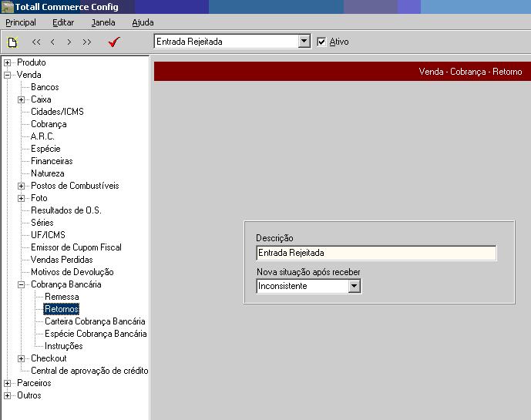Click the Descrição text field
Viewport: 531px width, 420px height.
point(376,253)
